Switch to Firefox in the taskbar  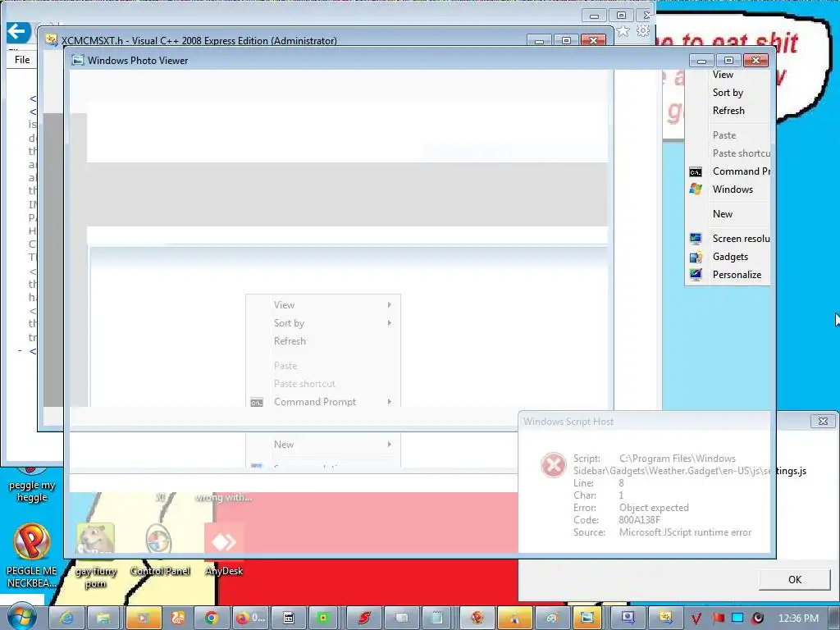pyautogui.click(x=251, y=618)
